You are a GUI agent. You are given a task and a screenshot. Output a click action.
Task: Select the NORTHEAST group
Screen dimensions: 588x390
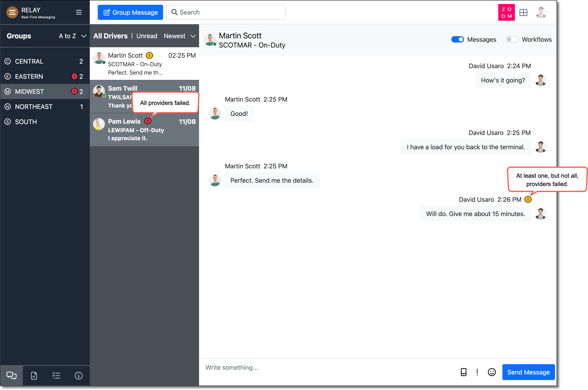click(x=34, y=107)
